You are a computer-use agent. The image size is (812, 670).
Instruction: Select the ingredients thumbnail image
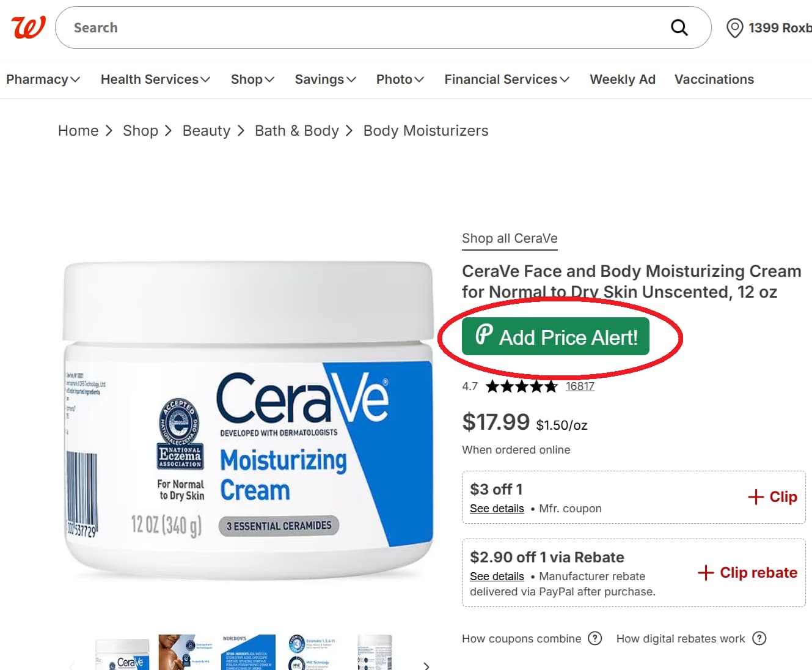[248, 651]
